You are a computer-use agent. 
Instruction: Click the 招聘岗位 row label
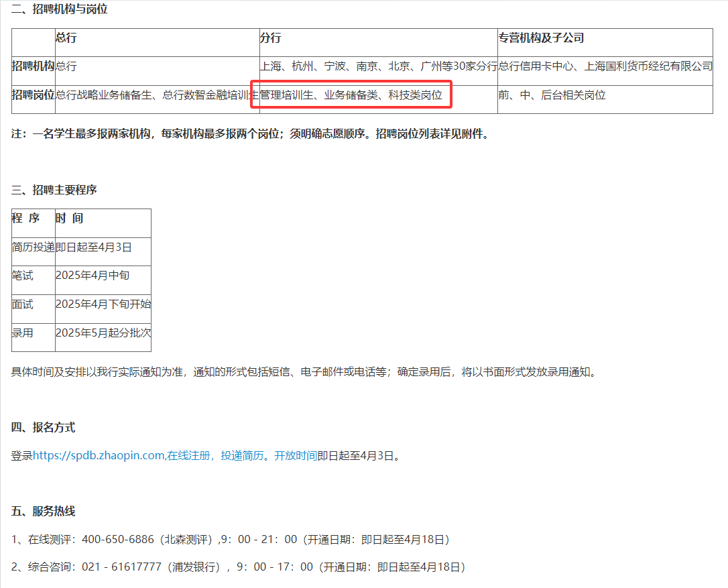33,95
